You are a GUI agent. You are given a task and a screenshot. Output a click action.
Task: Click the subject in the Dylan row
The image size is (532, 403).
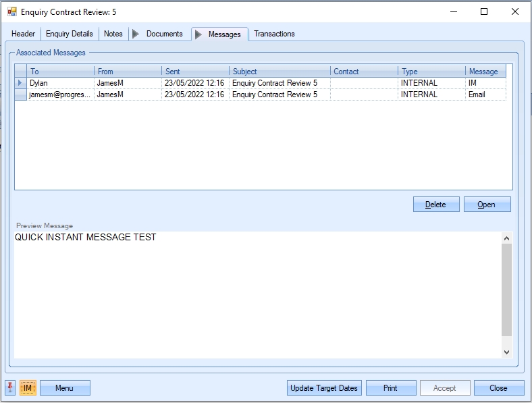[280, 83]
